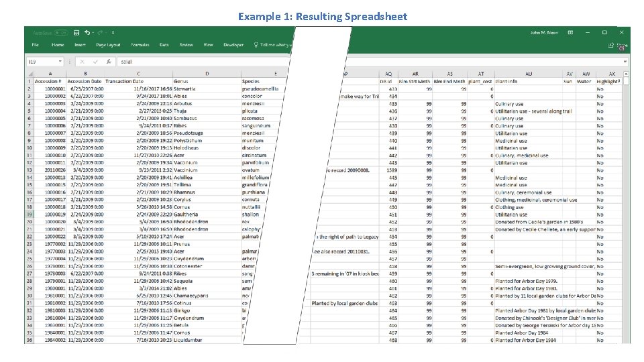The image size is (644, 362).
Task: Open the Undo history dropdown arrow
Action: (93, 32)
